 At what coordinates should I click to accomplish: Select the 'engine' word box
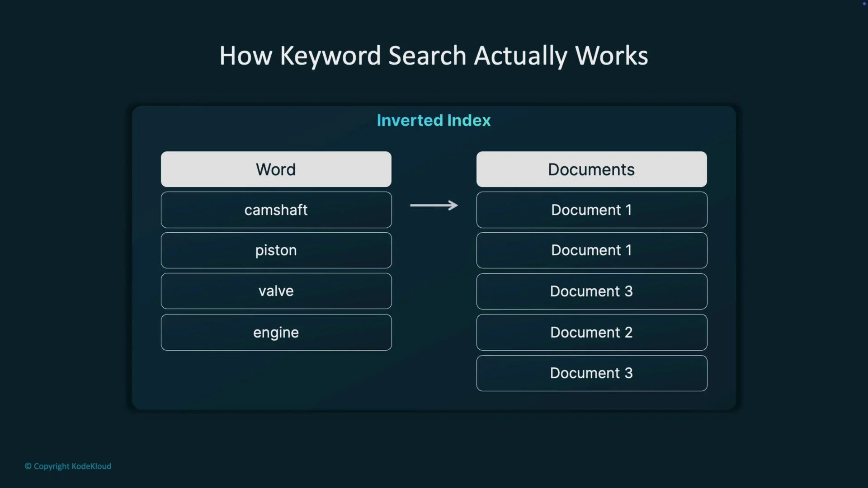(276, 332)
